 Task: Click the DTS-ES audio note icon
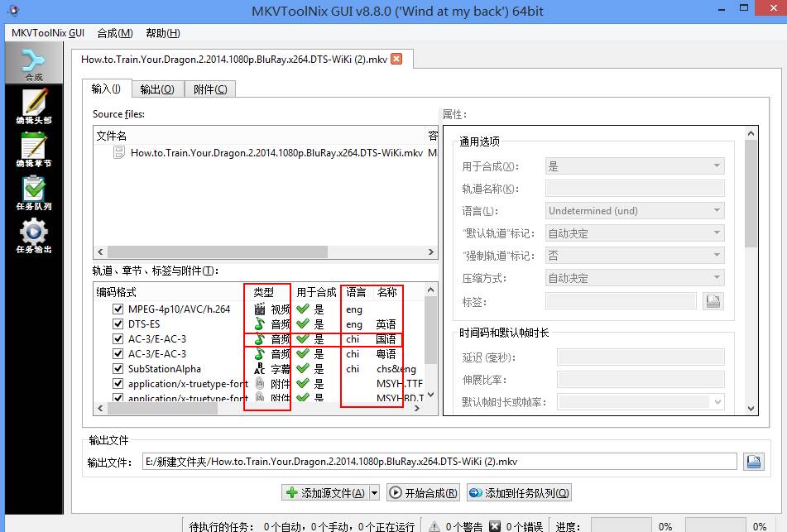click(260, 324)
